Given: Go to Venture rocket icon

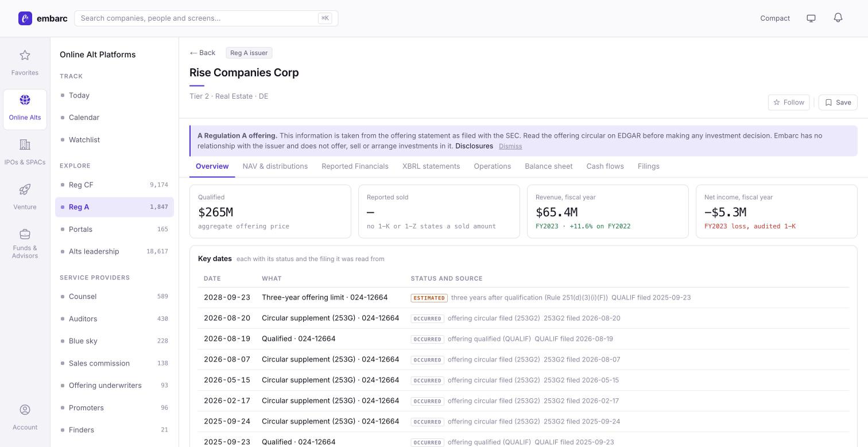Looking at the screenshot, I should point(25,189).
